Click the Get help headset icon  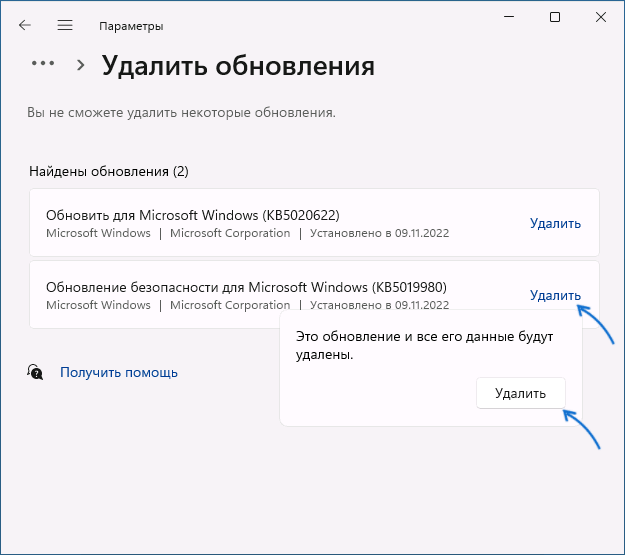click(x=35, y=372)
